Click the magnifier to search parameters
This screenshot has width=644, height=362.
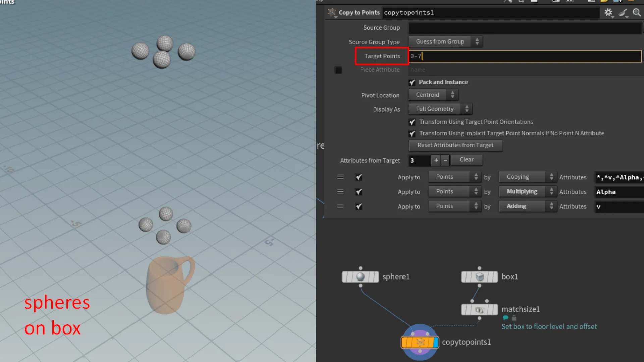click(637, 12)
